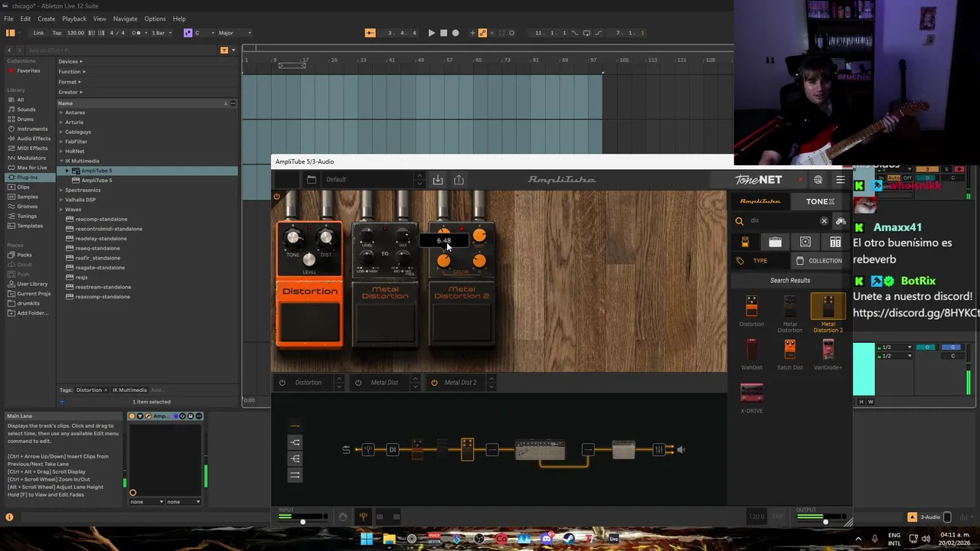Select WahDist from search results

click(x=752, y=355)
